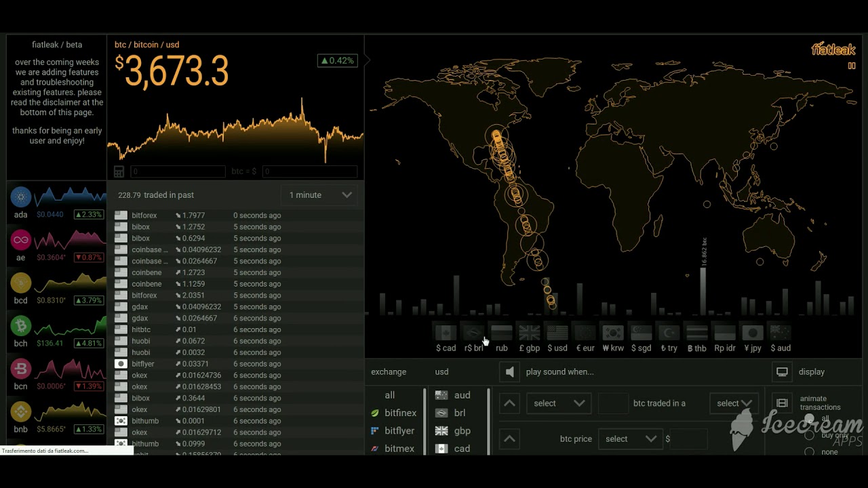Open the calculator icon under the chart
Viewport: 868px width, 488px height.
[119, 172]
